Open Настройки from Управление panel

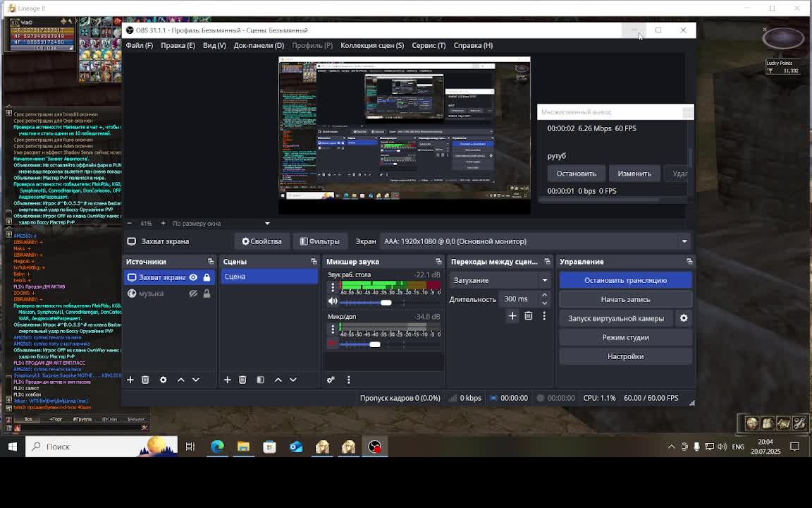pyautogui.click(x=626, y=356)
